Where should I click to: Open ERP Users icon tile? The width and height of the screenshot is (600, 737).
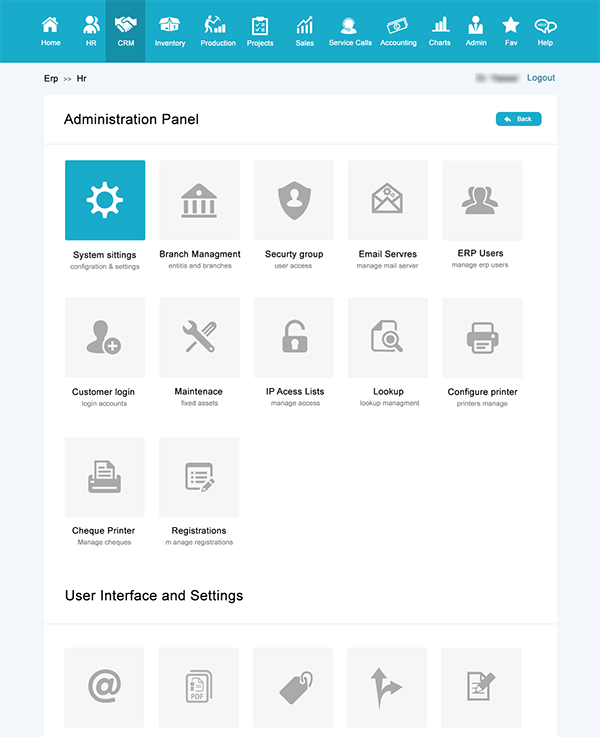[x=481, y=200]
